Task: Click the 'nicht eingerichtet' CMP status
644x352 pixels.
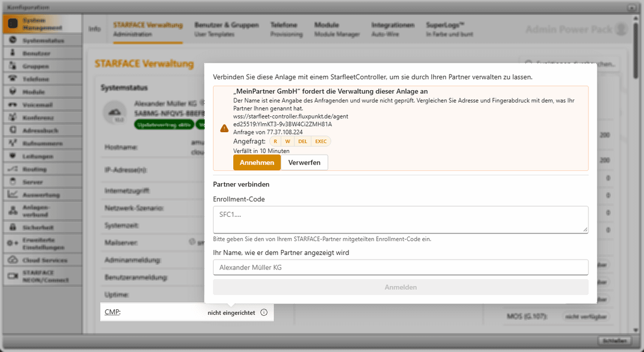Action: [231, 313]
